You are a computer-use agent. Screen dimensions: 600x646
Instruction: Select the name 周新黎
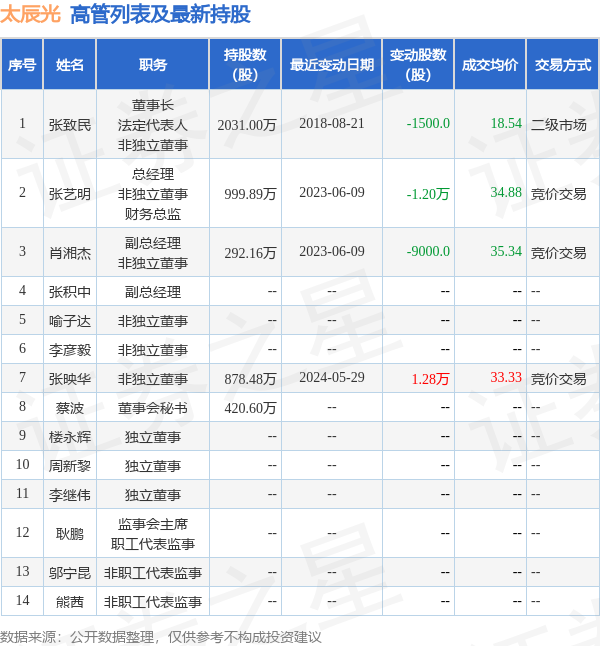70,466
